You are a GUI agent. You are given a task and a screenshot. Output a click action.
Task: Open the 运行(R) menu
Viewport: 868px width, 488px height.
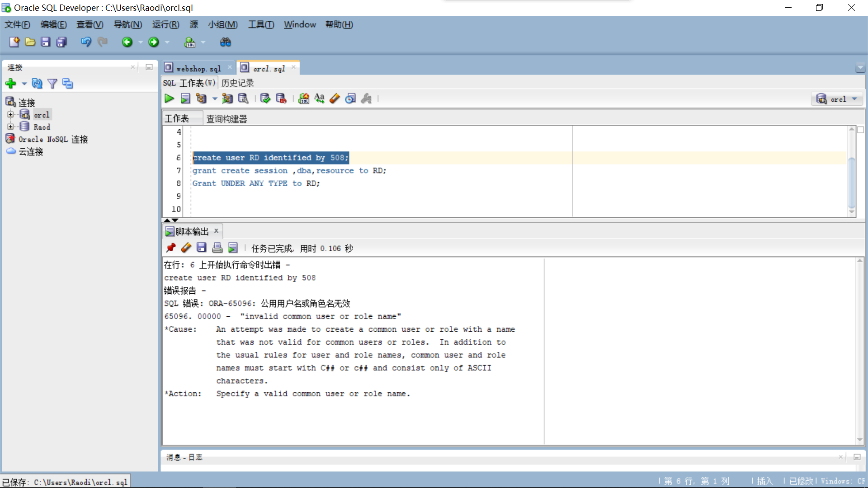tap(165, 24)
